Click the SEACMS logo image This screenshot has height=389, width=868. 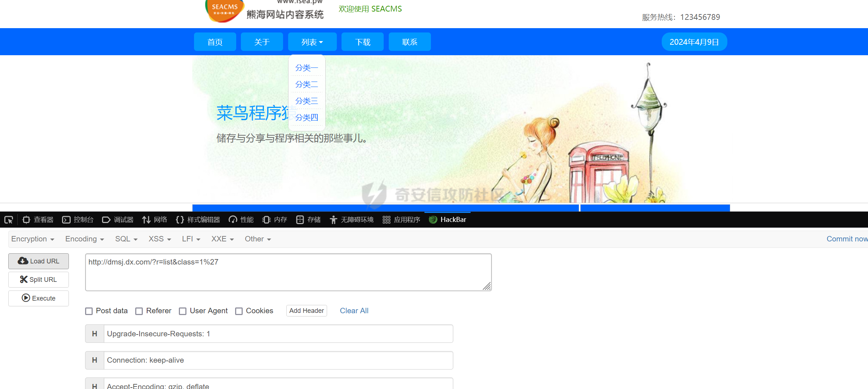pyautogui.click(x=224, y=10)
